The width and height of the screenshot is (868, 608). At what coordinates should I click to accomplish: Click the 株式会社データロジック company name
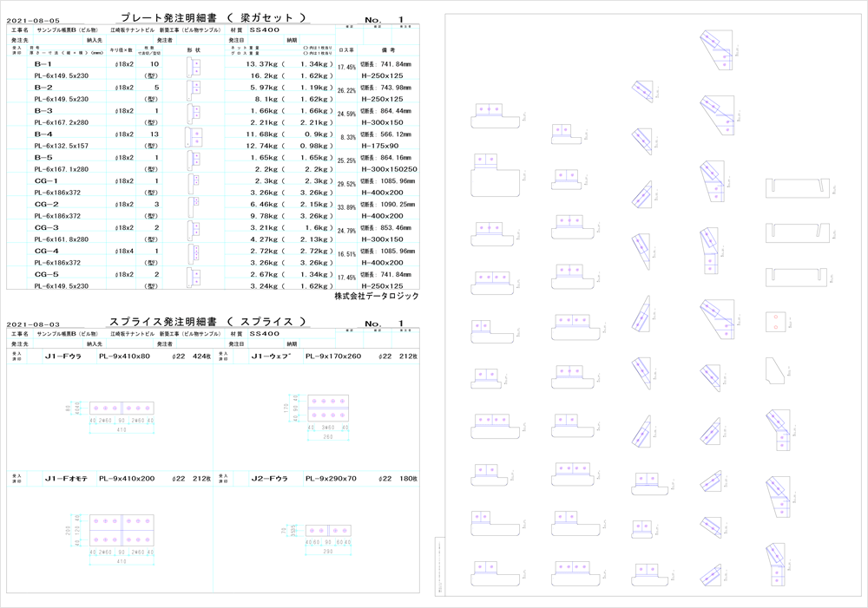click(376, 296)
